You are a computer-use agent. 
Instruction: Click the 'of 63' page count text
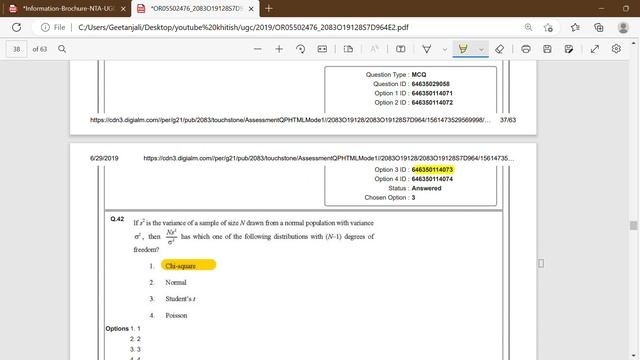[40, 49]
